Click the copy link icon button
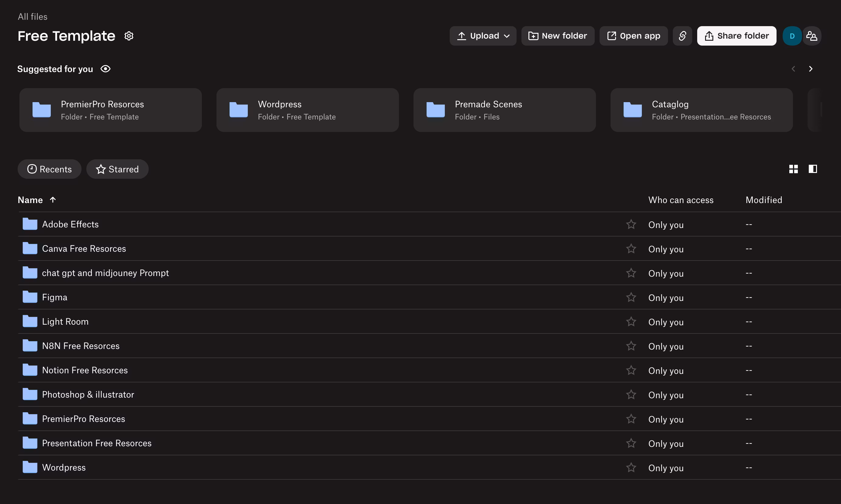 coord(682,36)
